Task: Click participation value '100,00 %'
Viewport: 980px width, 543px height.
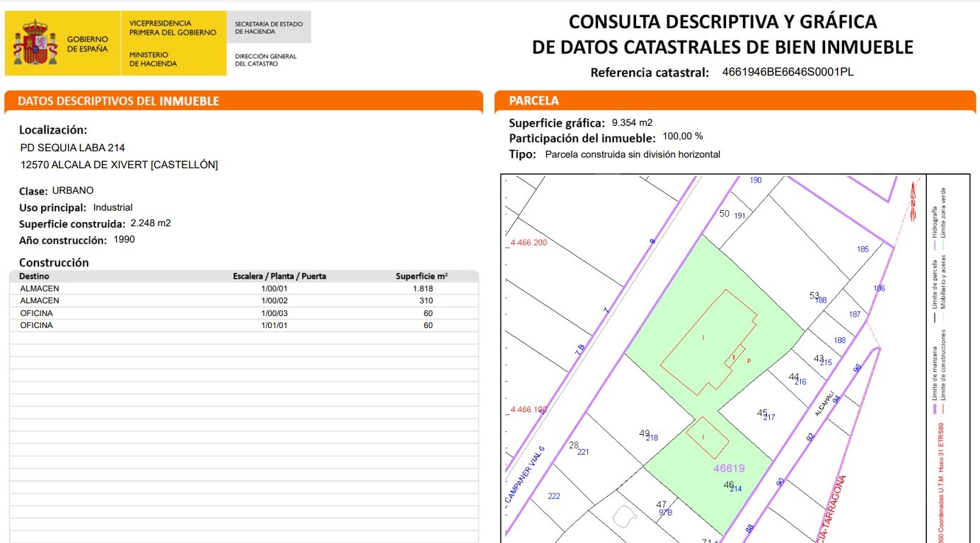Action: (683, 137)
